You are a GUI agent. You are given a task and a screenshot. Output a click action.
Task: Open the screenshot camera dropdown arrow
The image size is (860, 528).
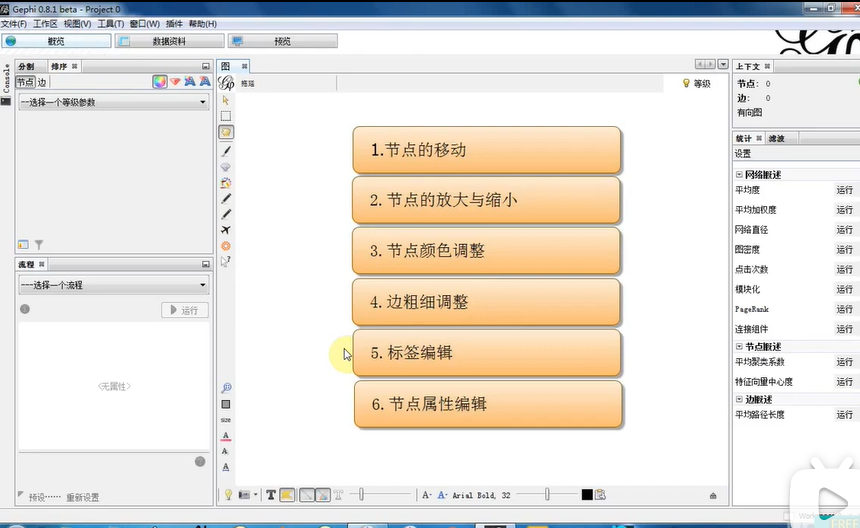pos(256,495)
